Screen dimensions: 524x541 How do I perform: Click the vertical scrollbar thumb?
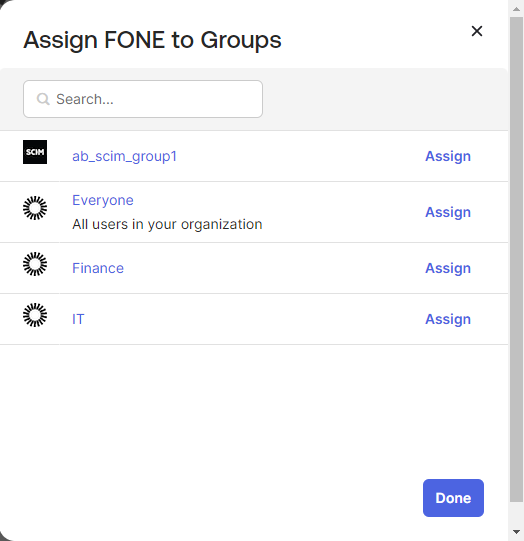click(x=516, y=259)
